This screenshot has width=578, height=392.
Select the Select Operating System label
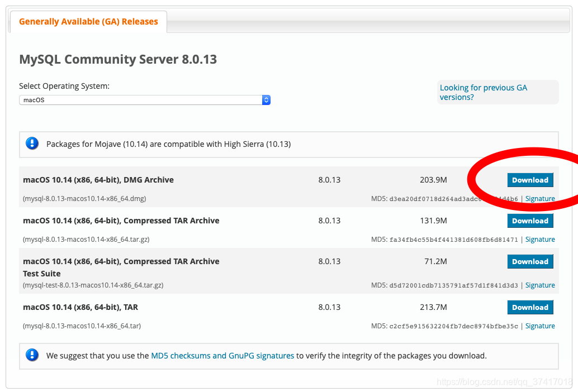pyautogui.click(x=64, y=86)
